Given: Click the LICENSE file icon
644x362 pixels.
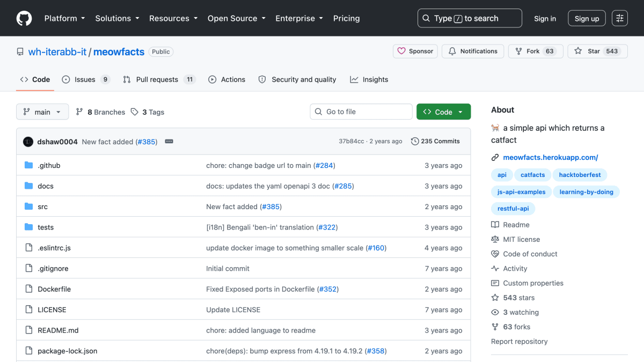Looking at the screenshot, I should 29,309.
